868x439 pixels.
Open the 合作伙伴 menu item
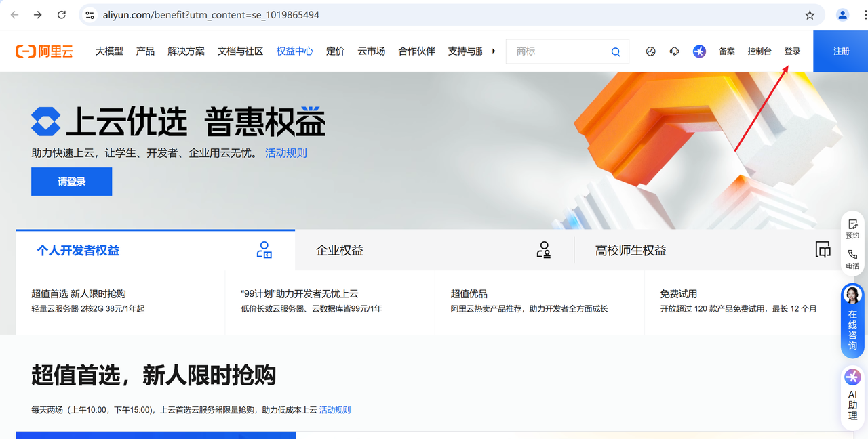tap(416, 51)
